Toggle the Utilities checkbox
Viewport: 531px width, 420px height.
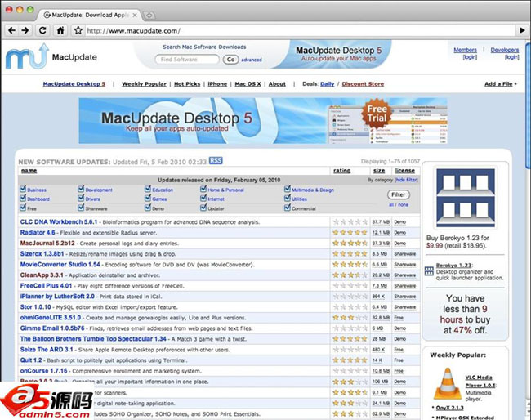tap(288, 198)
